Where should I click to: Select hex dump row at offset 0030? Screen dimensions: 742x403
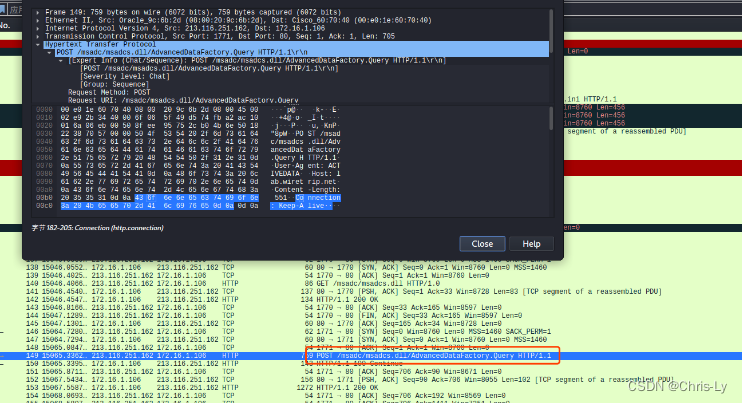pos(187,134)
